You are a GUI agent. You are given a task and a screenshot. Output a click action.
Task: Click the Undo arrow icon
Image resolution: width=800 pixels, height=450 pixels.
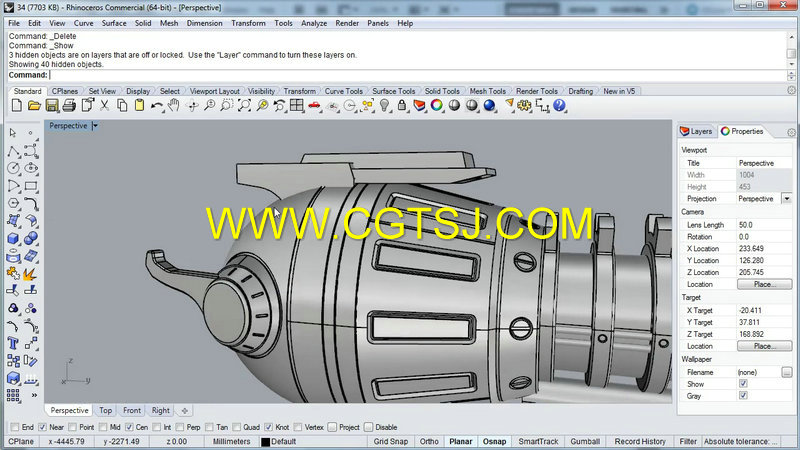tap(157, 106)
